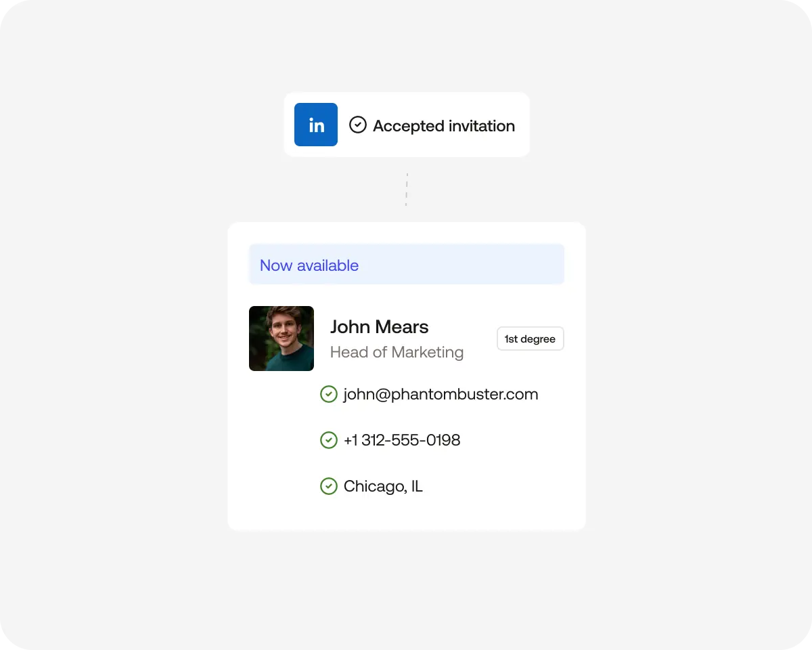Click the green check next to Chicago, IL
The image size is (812, 650).
click(x=328, y=486)
